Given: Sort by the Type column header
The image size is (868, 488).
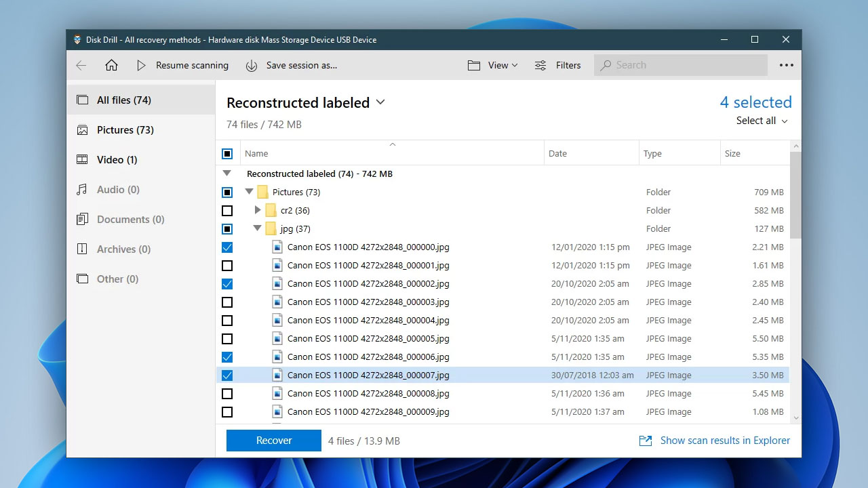Looking at the screenshot, I should pos(679,154).
